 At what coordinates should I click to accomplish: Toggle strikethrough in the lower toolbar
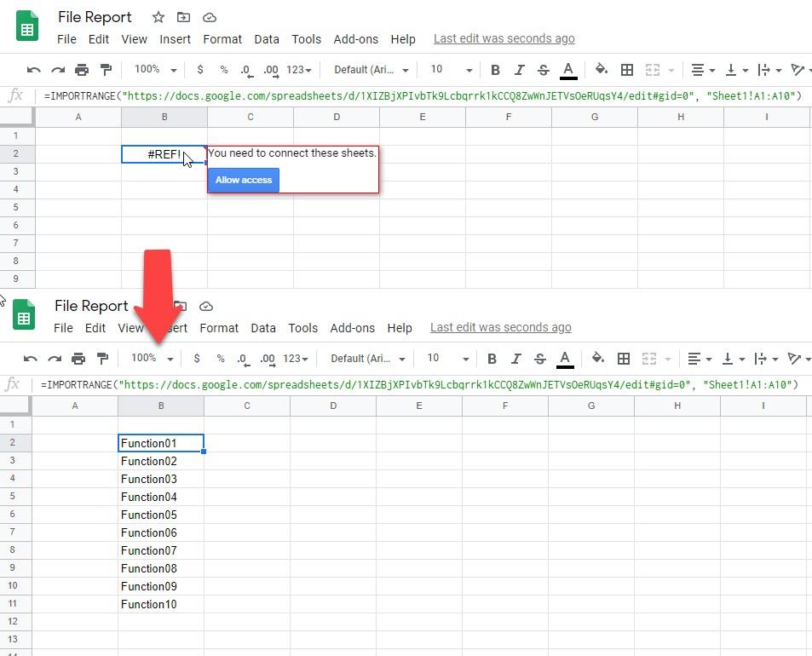click(x=540, y=359)
